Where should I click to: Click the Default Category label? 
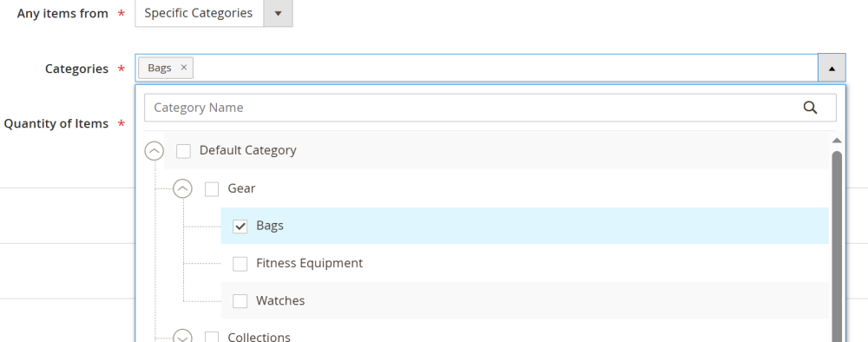[247, 150]
